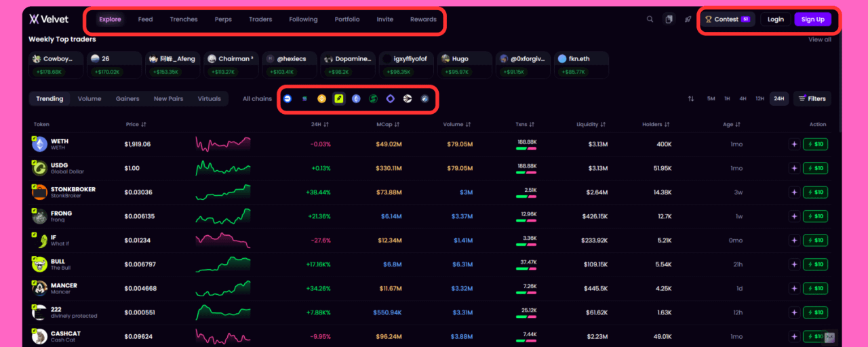Viewport: 868px width, 347px height.
Task: Click sparkle watchlist icon in BULL row
Action: (794, 264)
